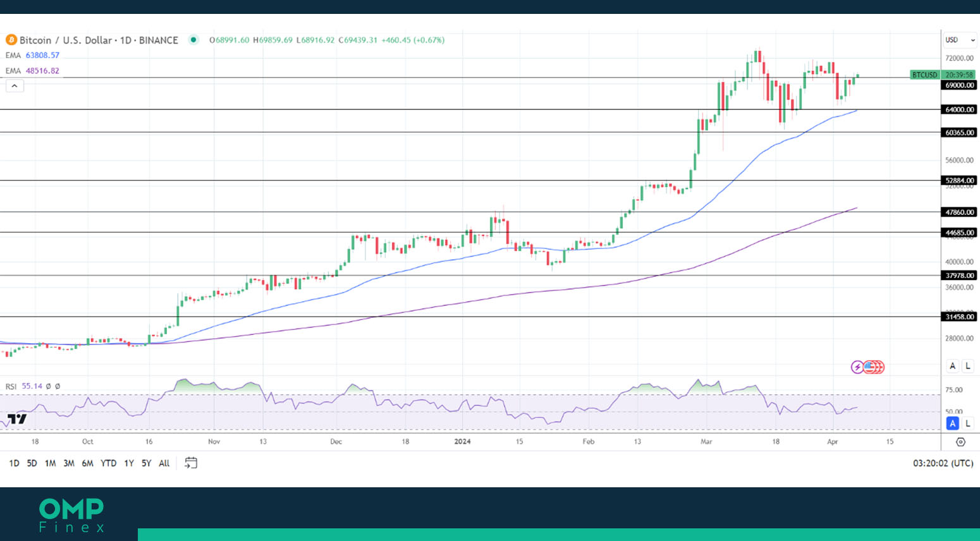Select the All time range
This screenshot has width=980, height=541.
[x=164, y=463]
